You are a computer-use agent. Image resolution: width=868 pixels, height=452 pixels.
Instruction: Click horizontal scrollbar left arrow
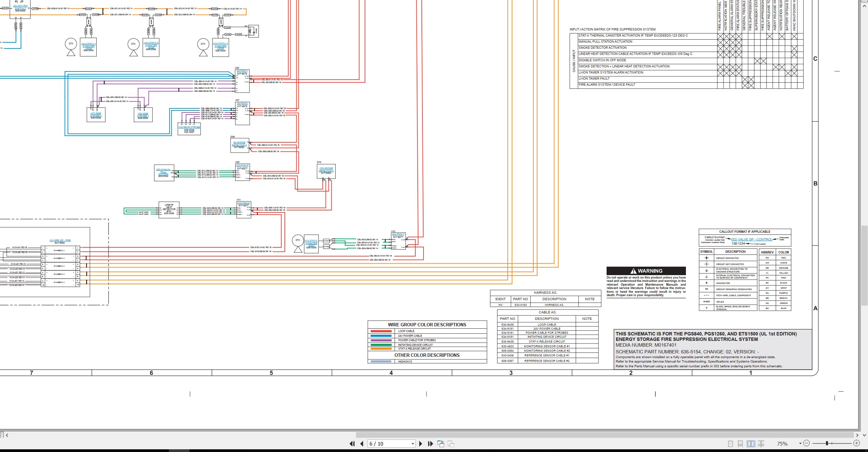click(x=7, y=435)
